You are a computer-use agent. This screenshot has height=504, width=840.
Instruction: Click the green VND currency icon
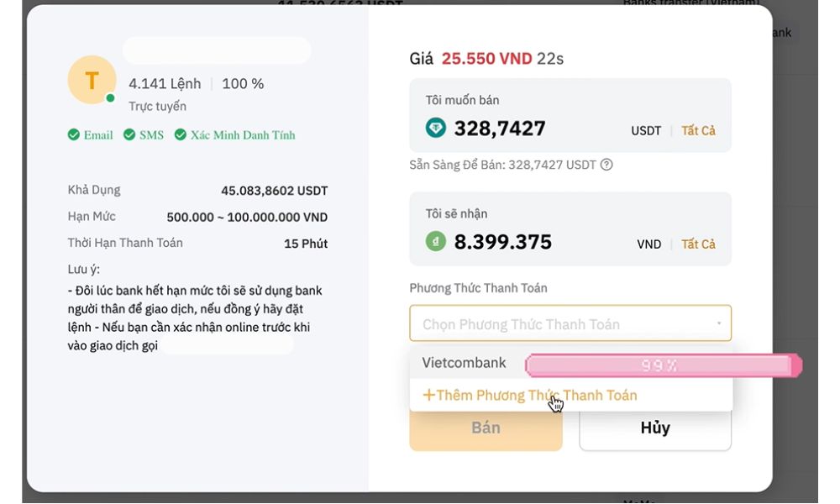click(435, 241)
